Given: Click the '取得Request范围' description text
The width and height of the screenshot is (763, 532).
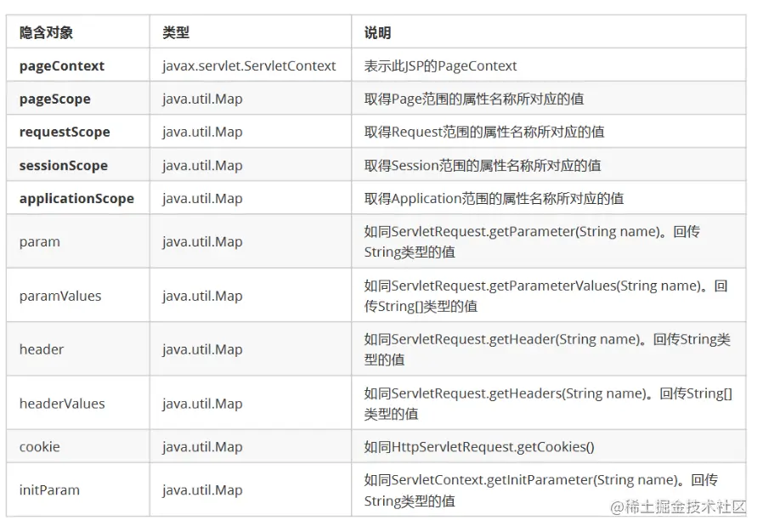Looking at the screenshot, I should click(x=484, y=132).
